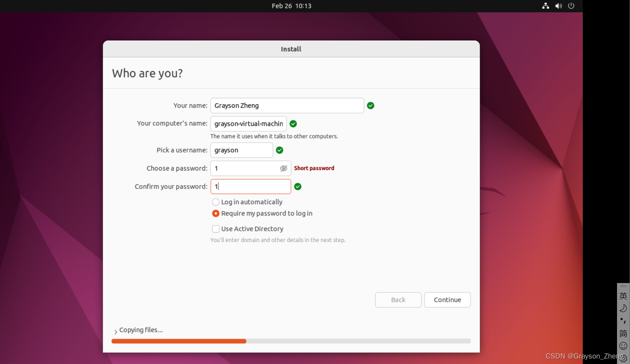Click the green checkmark beside the username field
The image size is (630, 364).
click(279, 150)
